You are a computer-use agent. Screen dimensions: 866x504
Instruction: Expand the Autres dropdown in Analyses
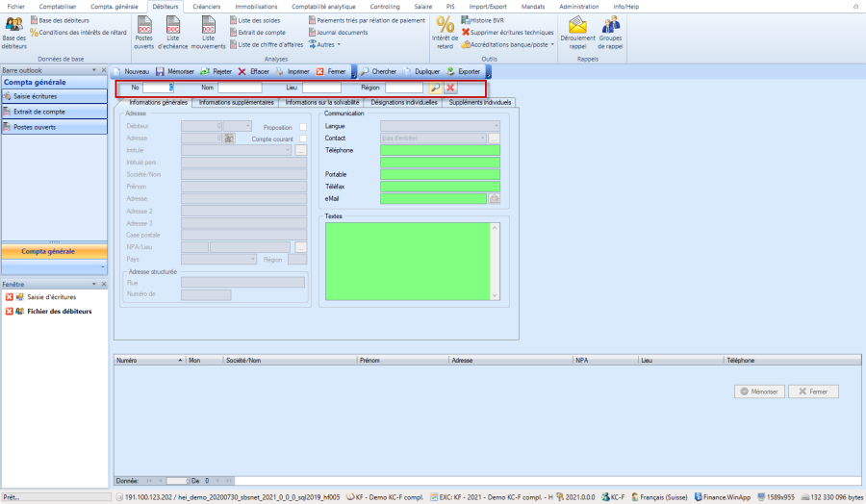[x=325, y=44]
